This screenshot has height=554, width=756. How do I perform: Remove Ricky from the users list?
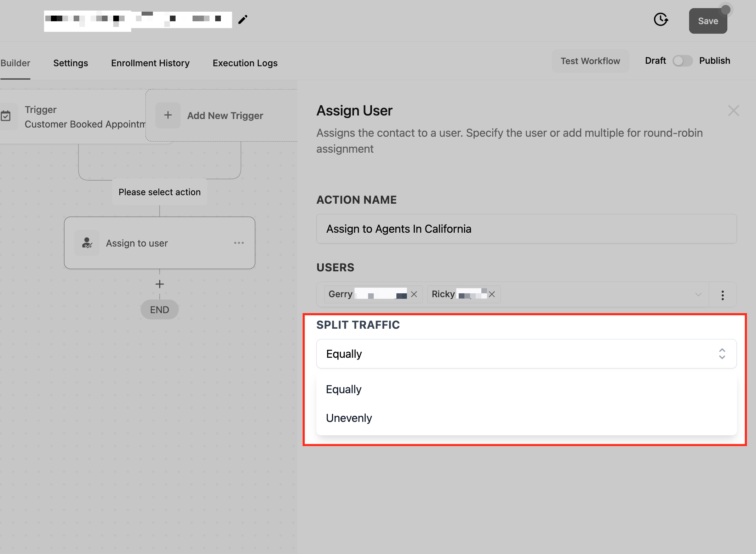coord(492,294)
